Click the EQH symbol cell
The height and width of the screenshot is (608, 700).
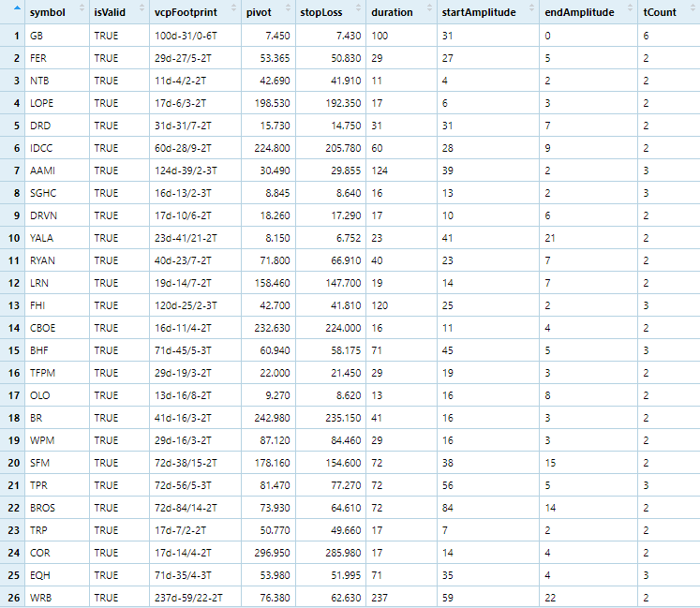click(x=57, y=575)
